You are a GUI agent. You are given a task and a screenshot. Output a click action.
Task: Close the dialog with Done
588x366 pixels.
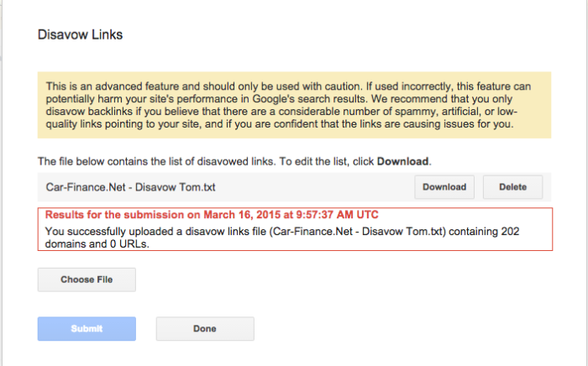205,328
